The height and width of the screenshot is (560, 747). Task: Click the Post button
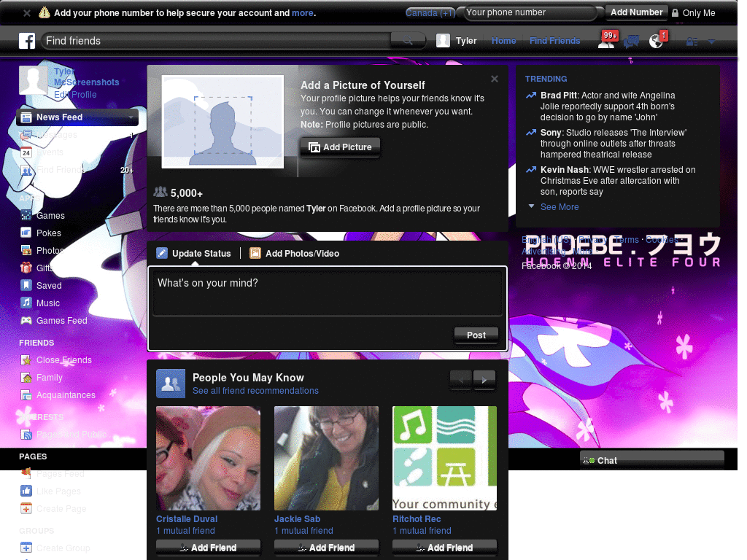[x=476, y=335]
